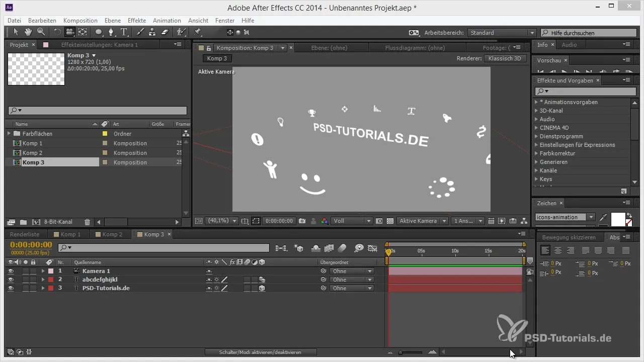Delete selected item with trash icon
This screenshot has height=362, width=644.
88,222
